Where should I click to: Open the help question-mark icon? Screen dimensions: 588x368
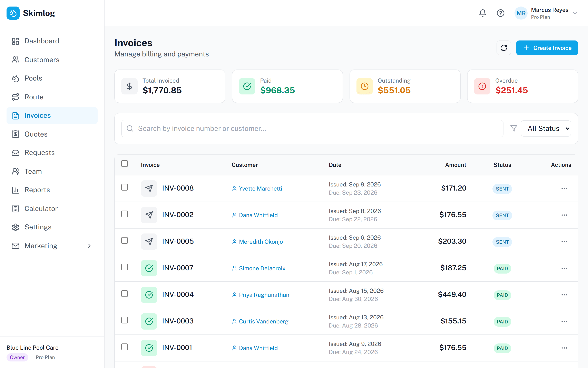(x=500, y=13)
